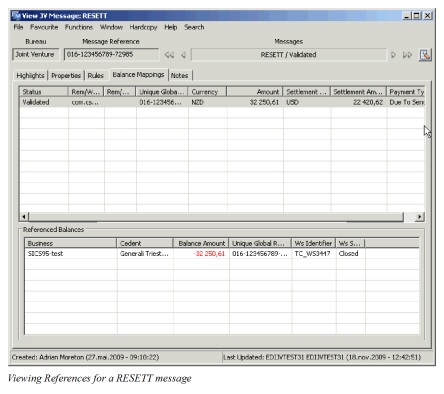This screenshot has width=444, height=394.
Task: Click the Message Reference field 016-123456789-72985
Action: (x=111, y=54)
